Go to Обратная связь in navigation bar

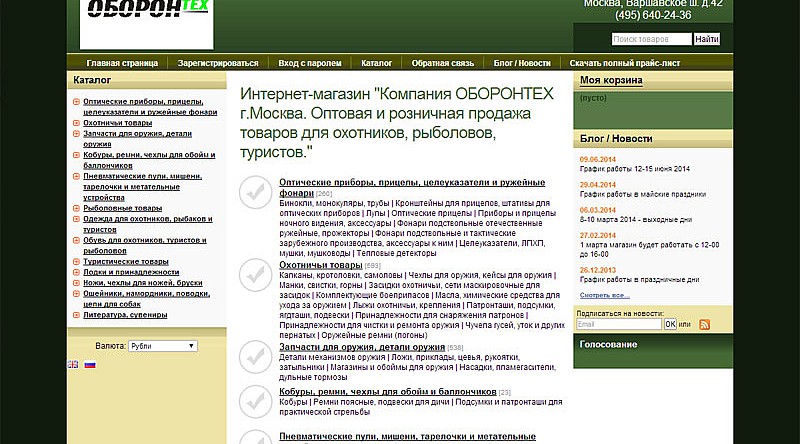tap(442, 63)
